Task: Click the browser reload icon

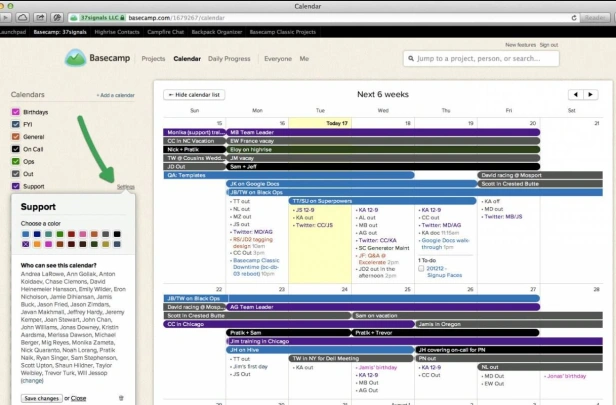Action: (x=574, y=18)
